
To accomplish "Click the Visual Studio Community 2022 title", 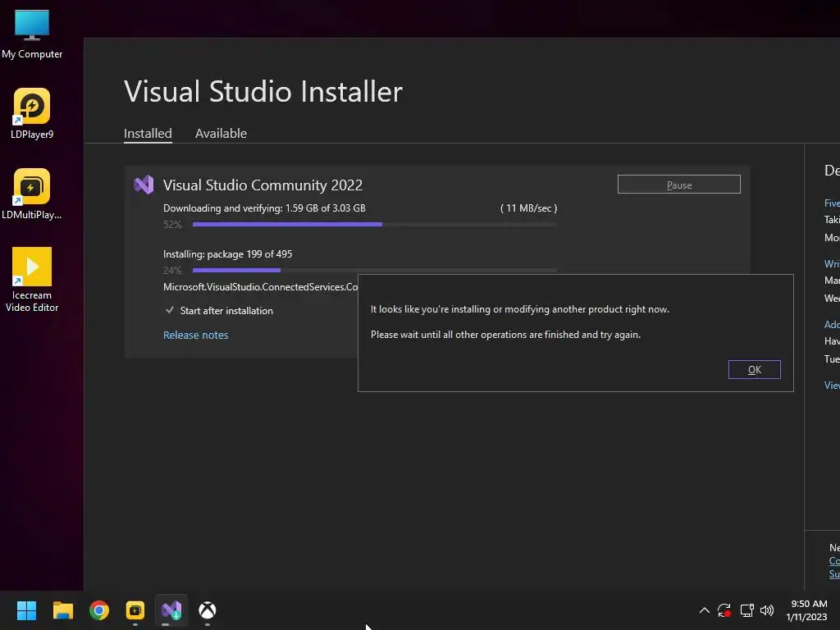I will pyautogui.click(x=262, y=185).
